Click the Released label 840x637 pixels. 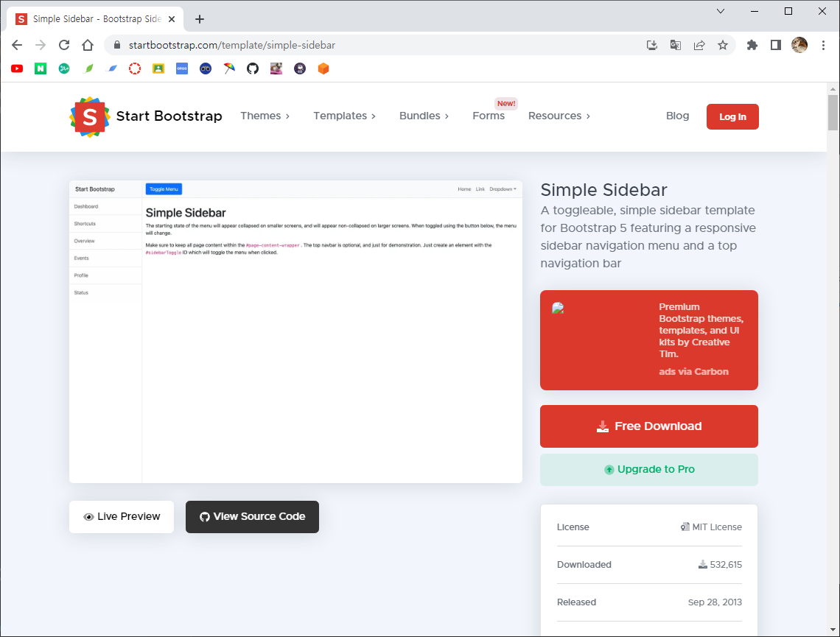576,602
